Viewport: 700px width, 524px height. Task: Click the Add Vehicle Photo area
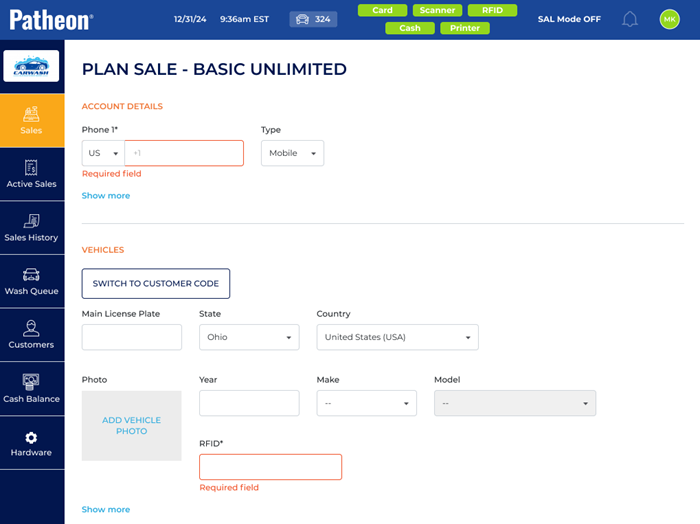point(131,426)
